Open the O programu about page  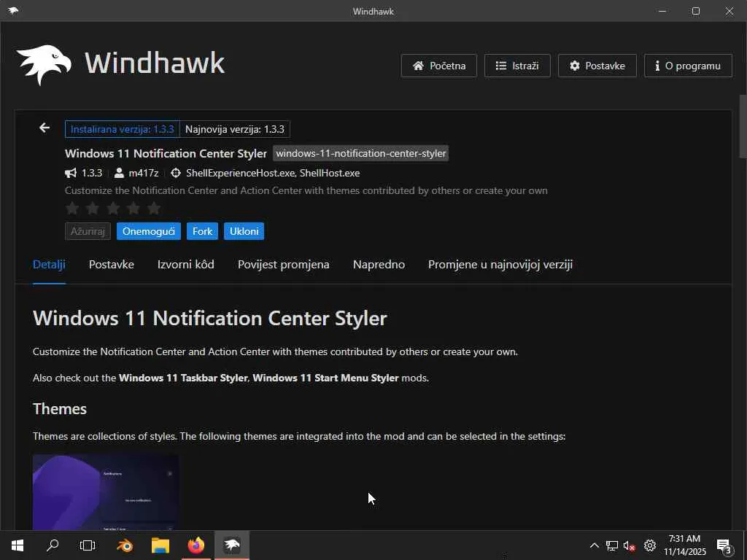tap(688, 66)
